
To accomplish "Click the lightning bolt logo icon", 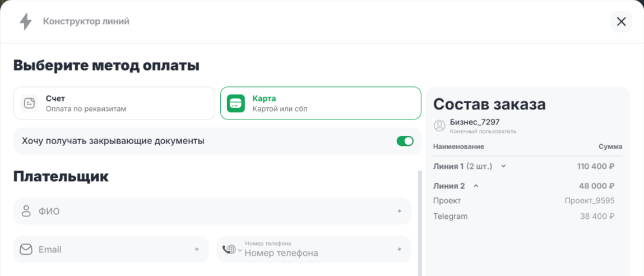I will pos(26,22).
